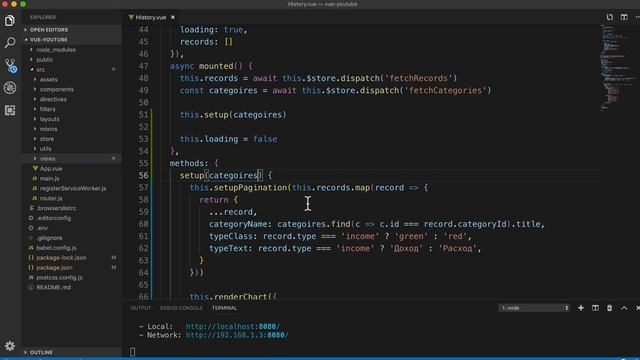Click the code minimap overview
Viewport: 640px width, 360px height.
(616, 67)
